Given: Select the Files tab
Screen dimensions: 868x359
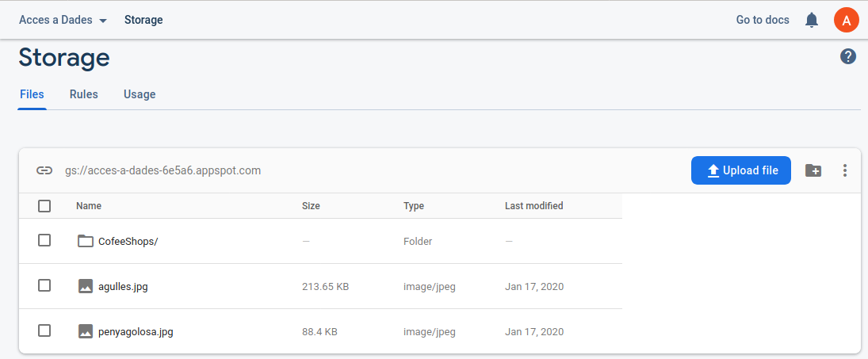Looking at the screenshot, I should tap(32, 94).
